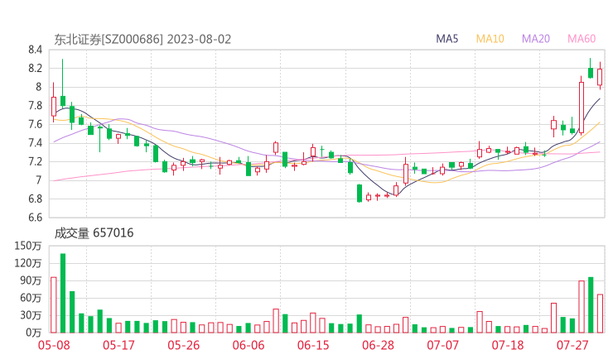Screen dimensions: 613x364
Task: Click the MA60 legend label
Action: click(x=582, y=39)
